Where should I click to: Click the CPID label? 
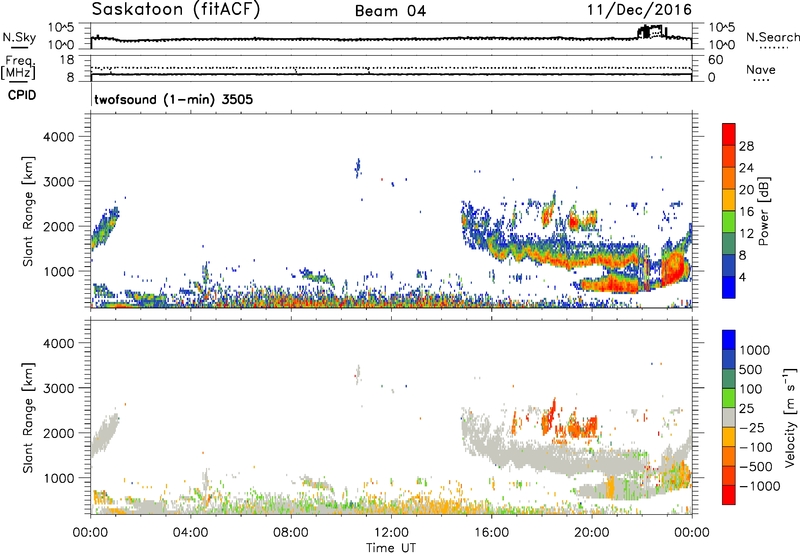[22, 95]
